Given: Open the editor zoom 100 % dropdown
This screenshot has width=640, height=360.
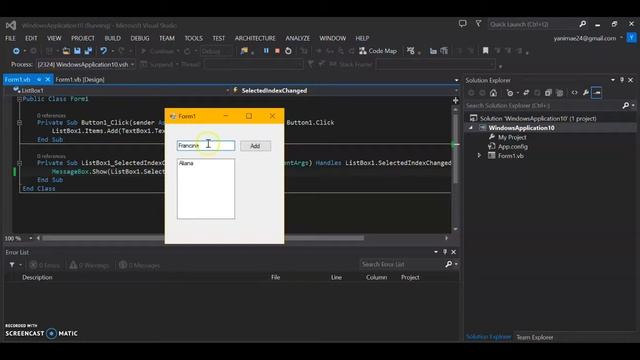Looking at the screenshot, I should coord(31,238).
